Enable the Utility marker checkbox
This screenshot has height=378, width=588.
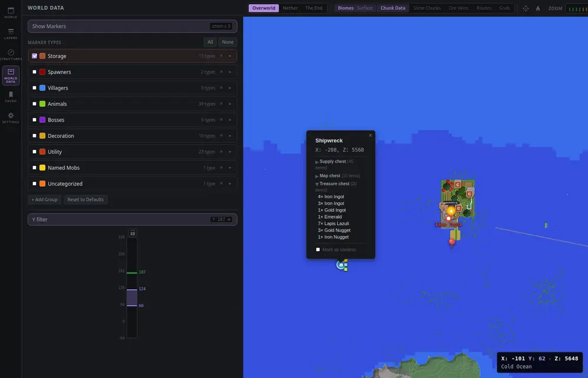tap(35, 152)
